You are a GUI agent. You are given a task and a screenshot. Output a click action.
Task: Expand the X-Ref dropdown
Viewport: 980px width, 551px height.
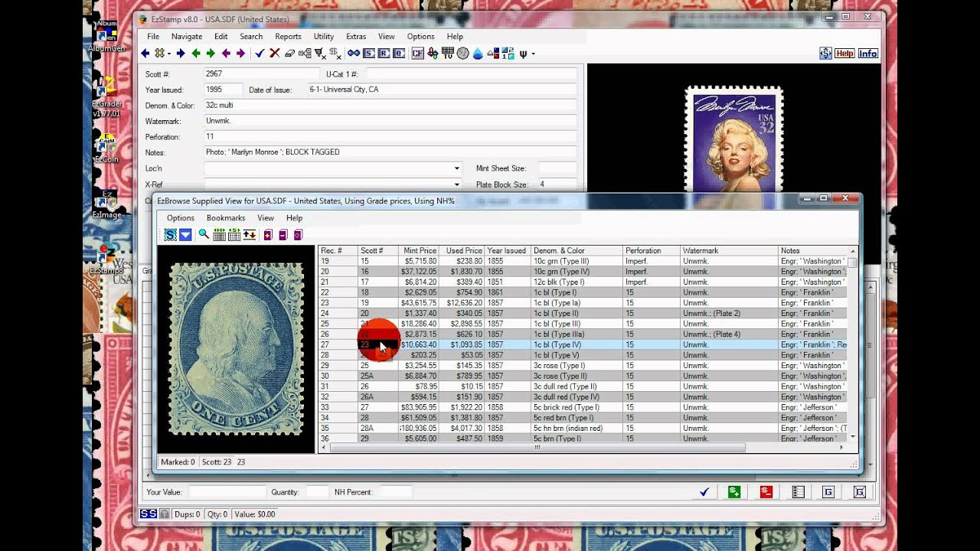tap(457, 184)
